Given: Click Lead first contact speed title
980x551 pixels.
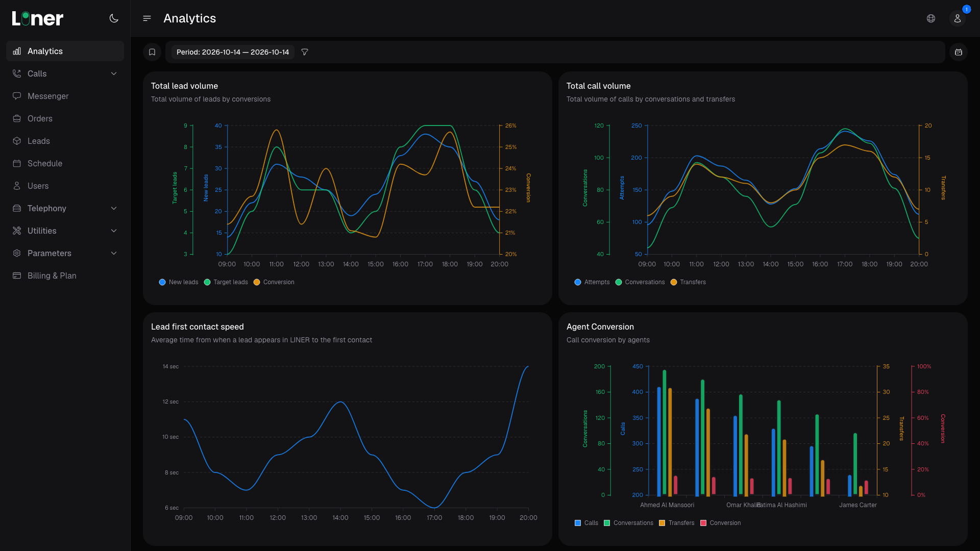Looking at the screenshot, I should [198, 327].
